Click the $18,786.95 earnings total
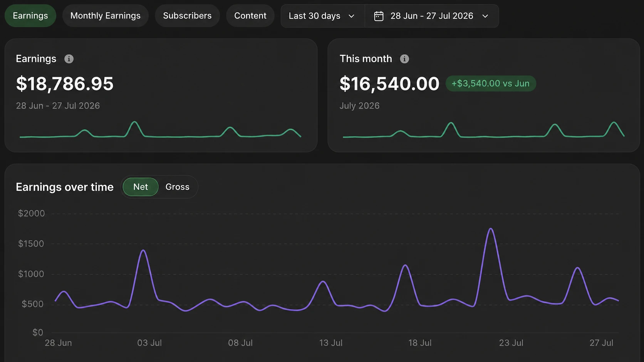Viewport: 644px width, 362px height. click(65, 84)
